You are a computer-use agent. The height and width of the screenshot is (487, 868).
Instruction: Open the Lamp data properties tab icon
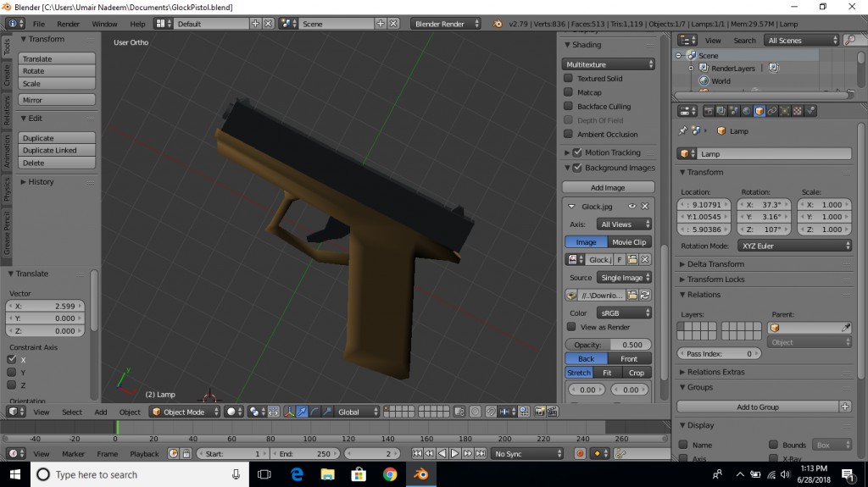(x=784, y=111)
